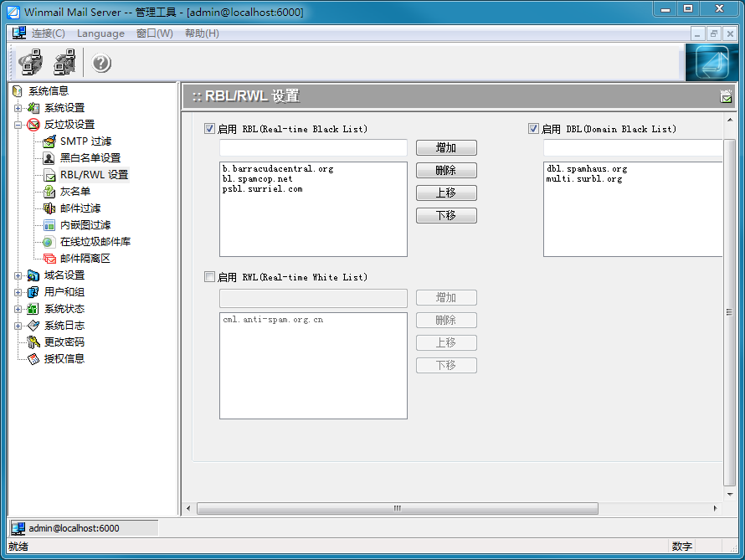Open the 连接(C) menu

pyautogui.click(x=48, y=33)
